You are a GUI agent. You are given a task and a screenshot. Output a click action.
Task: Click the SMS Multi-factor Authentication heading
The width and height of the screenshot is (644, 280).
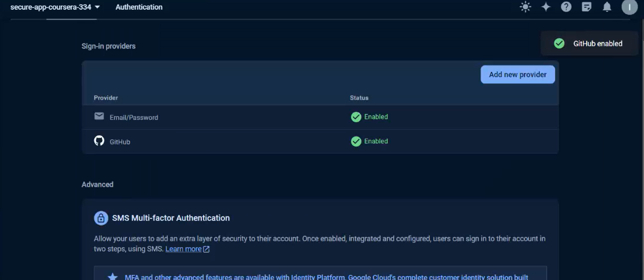click(x=171, y=218)
